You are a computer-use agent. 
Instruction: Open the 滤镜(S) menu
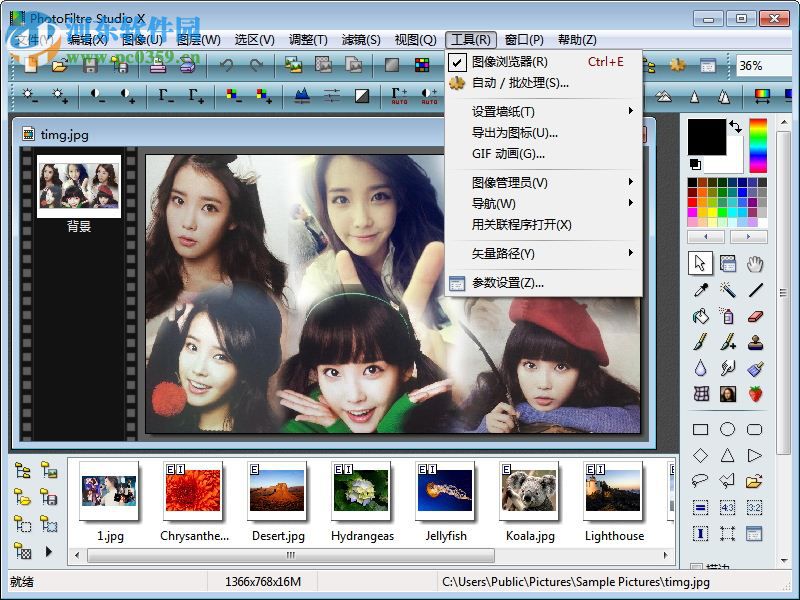(363, 39)
